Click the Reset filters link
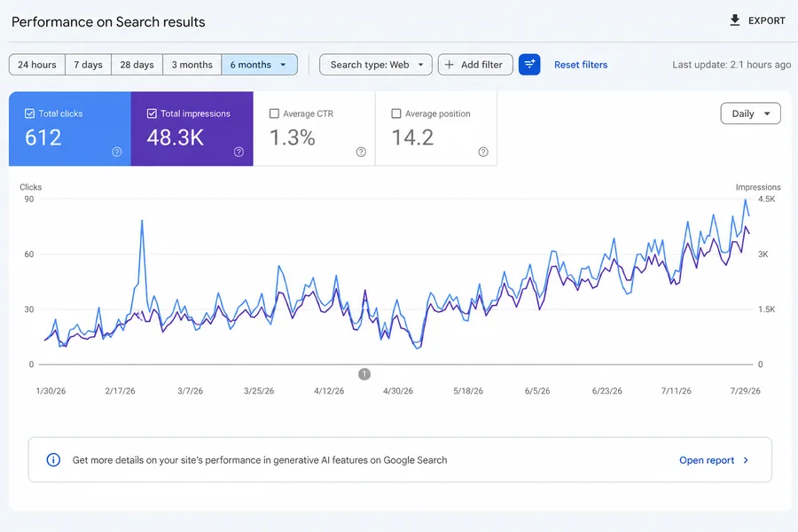This screenshot has width=798, height=532. click(581, 65)
